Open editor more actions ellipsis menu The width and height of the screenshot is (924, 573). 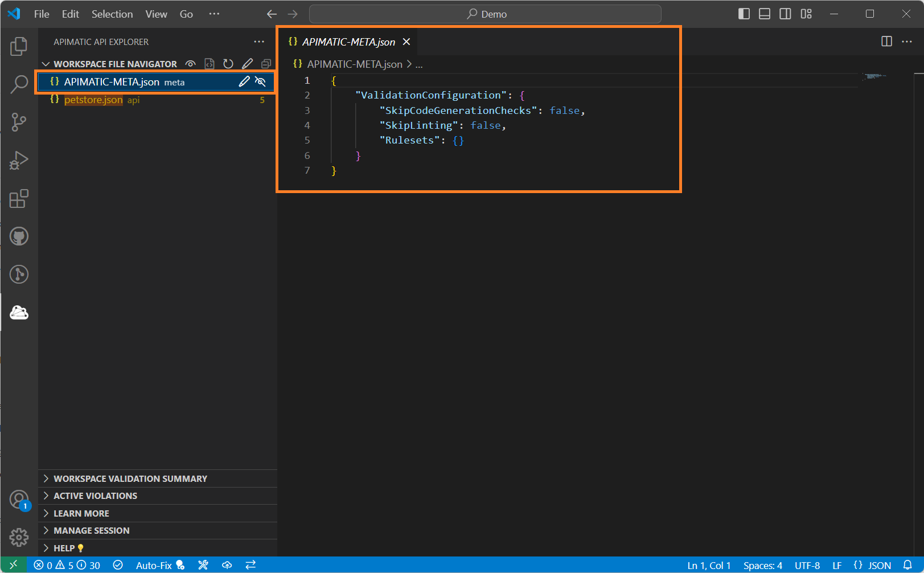pos(907,41)
